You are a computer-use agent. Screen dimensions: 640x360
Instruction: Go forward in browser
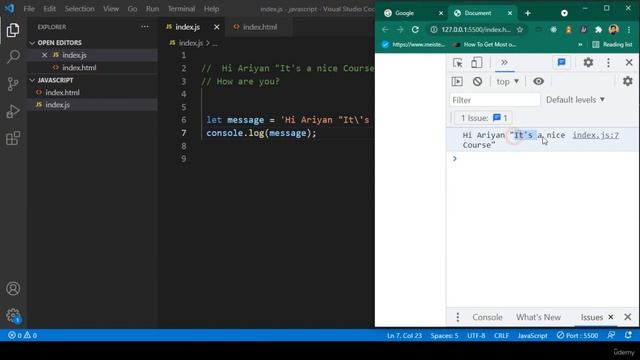pyautogui.click(x=400, y=29)
